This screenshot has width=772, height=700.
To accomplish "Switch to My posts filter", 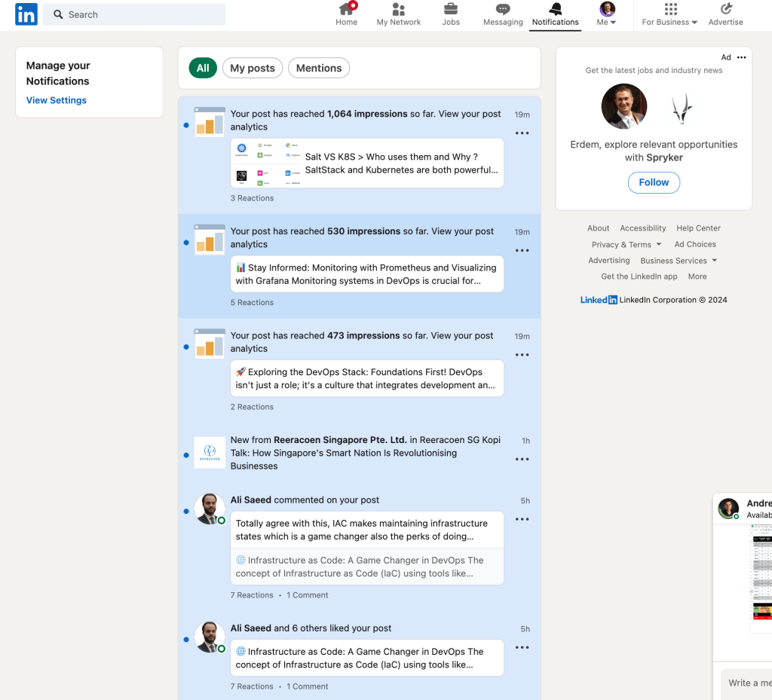I will [253, 68].
